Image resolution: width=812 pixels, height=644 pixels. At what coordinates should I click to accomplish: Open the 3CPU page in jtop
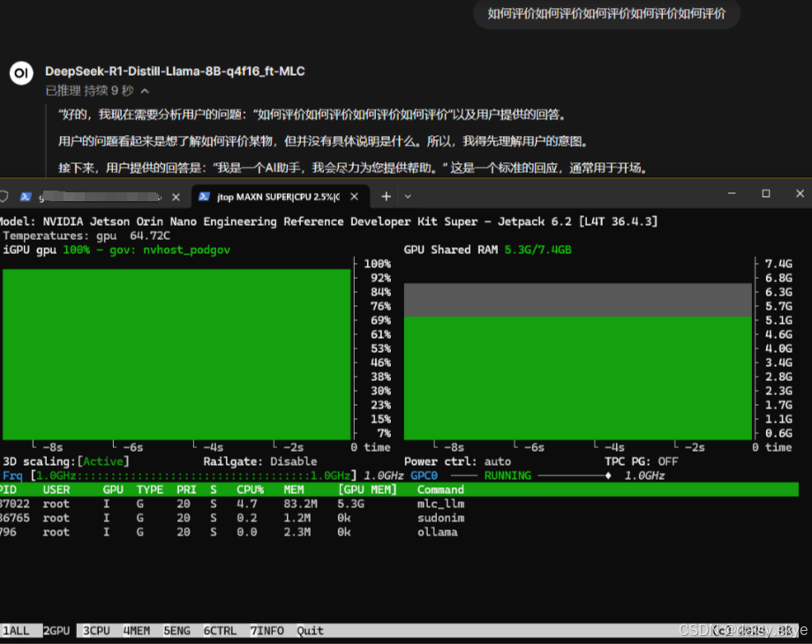tap(96, 631)
